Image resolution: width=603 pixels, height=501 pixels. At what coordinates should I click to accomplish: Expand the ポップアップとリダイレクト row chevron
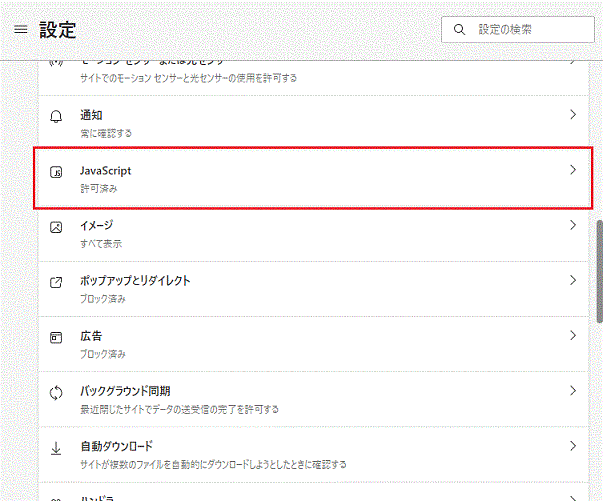573,280
